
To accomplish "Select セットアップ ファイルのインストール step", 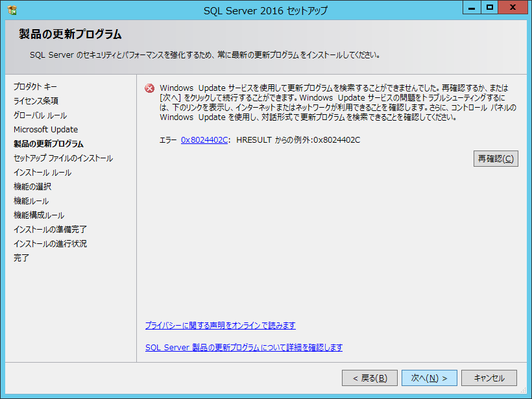I will coord(63,158).
